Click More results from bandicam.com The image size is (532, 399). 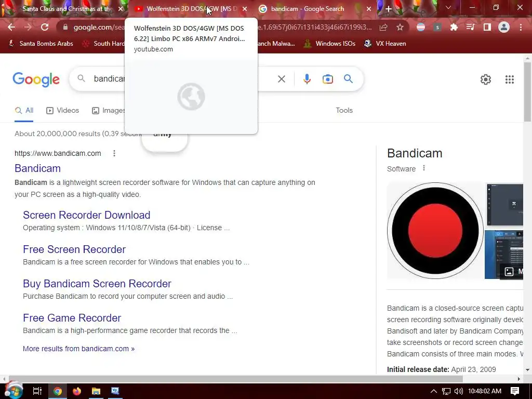click(x=79, y=349)
